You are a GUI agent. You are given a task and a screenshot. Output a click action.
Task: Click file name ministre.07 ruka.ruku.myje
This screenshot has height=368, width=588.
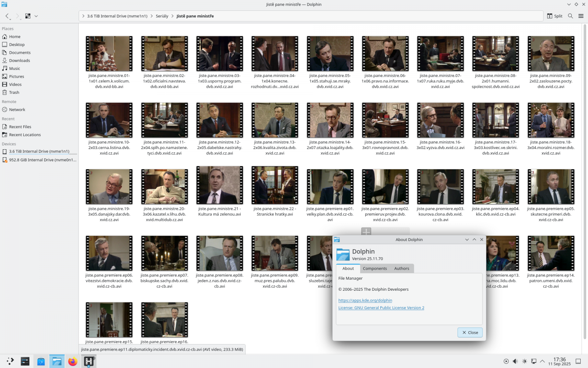tap(440, 81)
